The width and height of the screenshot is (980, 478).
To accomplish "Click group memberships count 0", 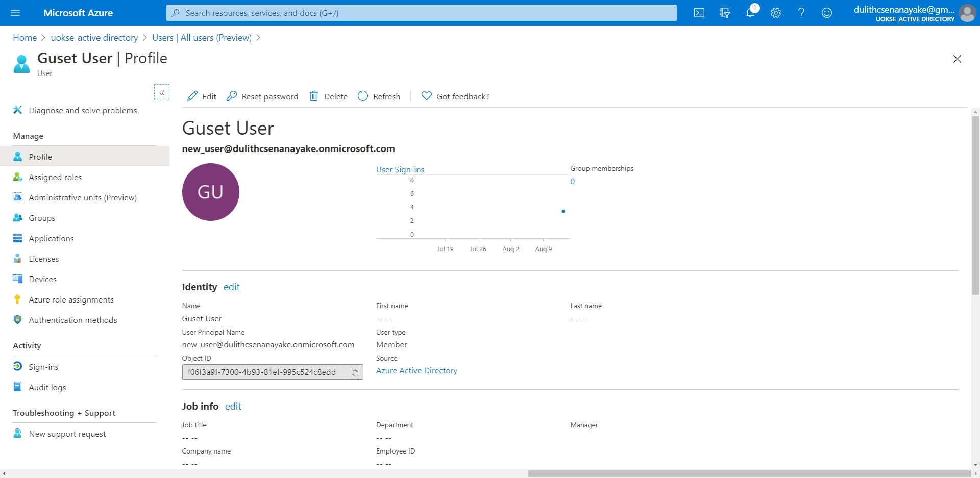I will pos(572,182).
